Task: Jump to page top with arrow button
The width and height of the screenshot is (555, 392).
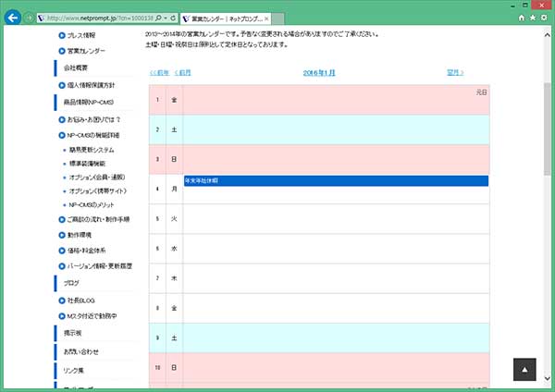Action: (x=524, y=370)
